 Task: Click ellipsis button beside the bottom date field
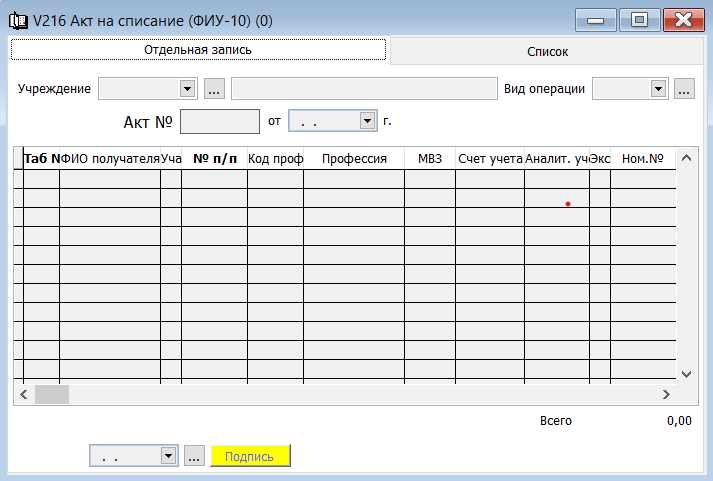pyautogui.click(x=195, y=456)
